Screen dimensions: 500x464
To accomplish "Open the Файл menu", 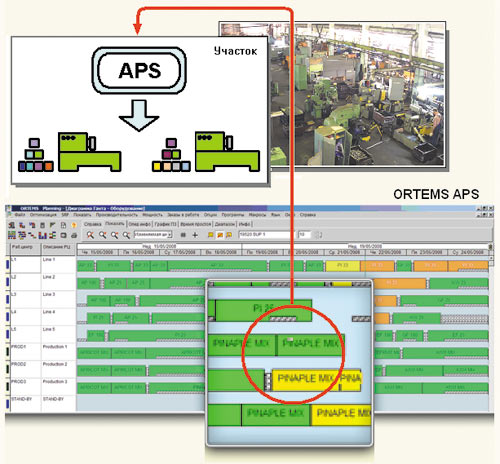I will (x=20, y=215).
